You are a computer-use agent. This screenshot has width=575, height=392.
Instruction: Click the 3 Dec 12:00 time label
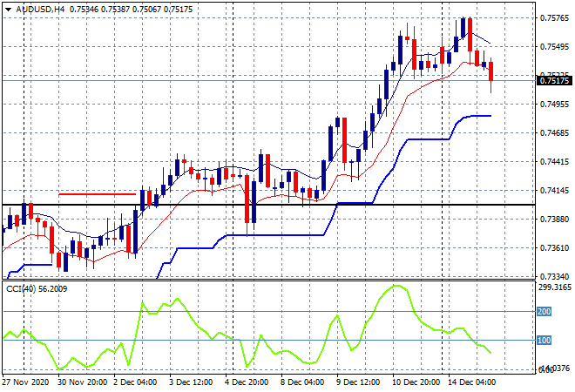click(191, 382)
